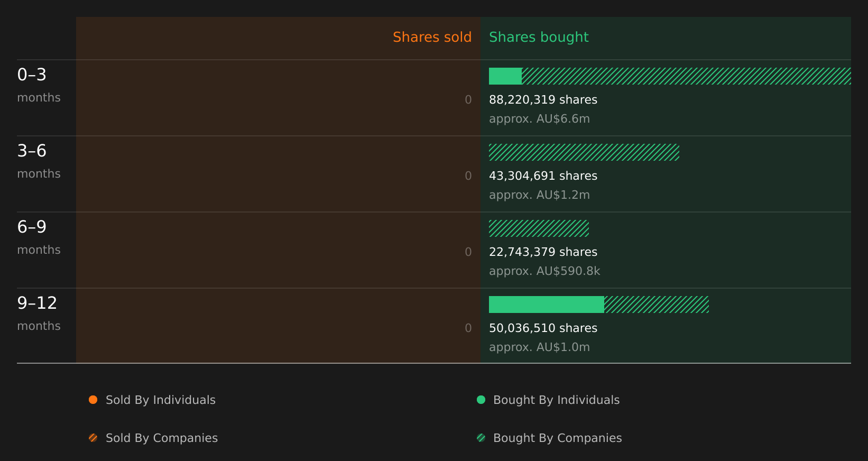The width and height of the screenshot is (868, 461).
Task: Click the 22,743,379 shares value
Action: 543,252
